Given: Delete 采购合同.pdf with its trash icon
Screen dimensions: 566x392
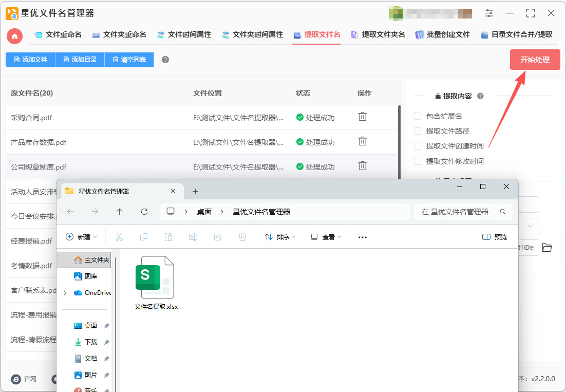Looking at the screenshot, I should 363,117.
